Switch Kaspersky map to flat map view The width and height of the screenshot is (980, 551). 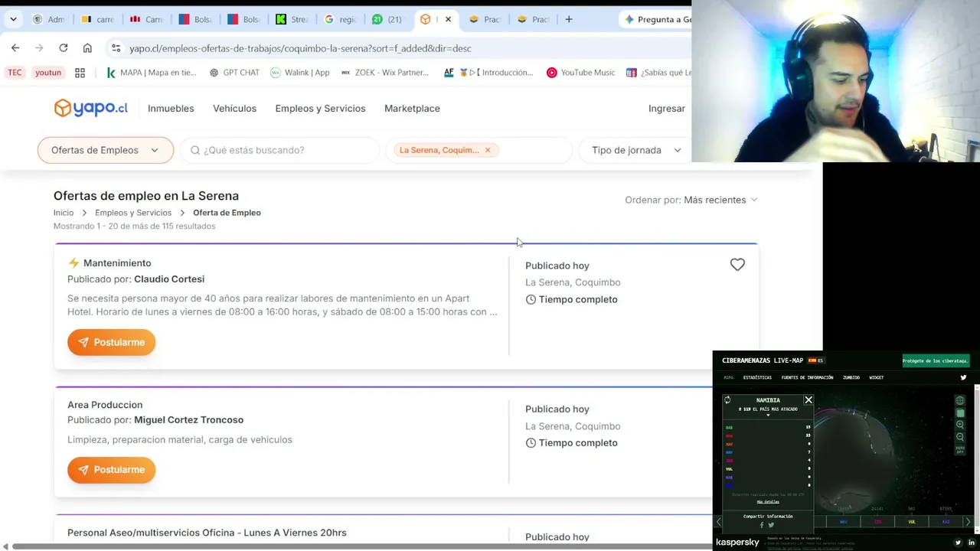960,413
